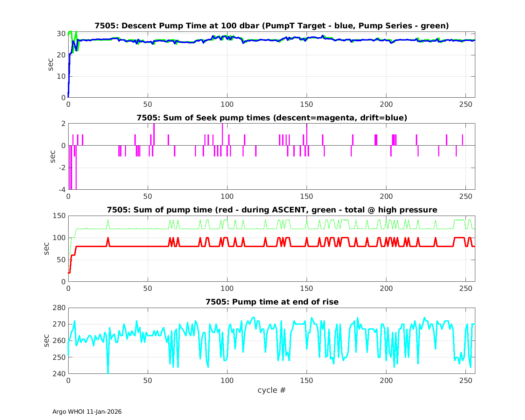The width and height of the screenshot is (525, 420).
Task: Click the "sec" y-axis label of the bottom plot
Action: point(47,341)
